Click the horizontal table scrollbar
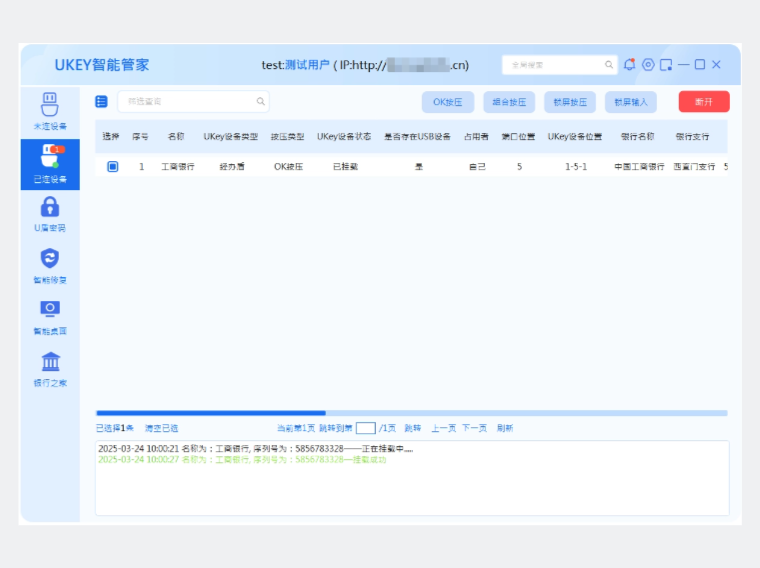 (211, 412)
